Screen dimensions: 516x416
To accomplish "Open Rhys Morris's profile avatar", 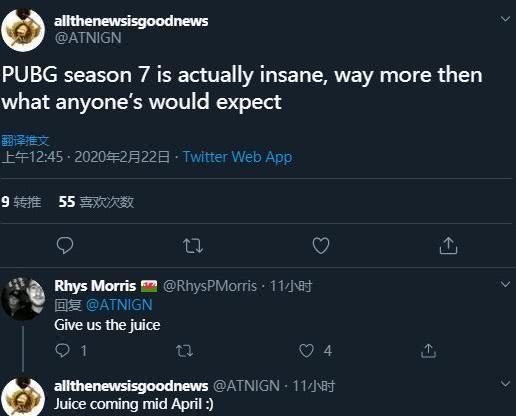I will pyautogui.click(x=23, y=298).
